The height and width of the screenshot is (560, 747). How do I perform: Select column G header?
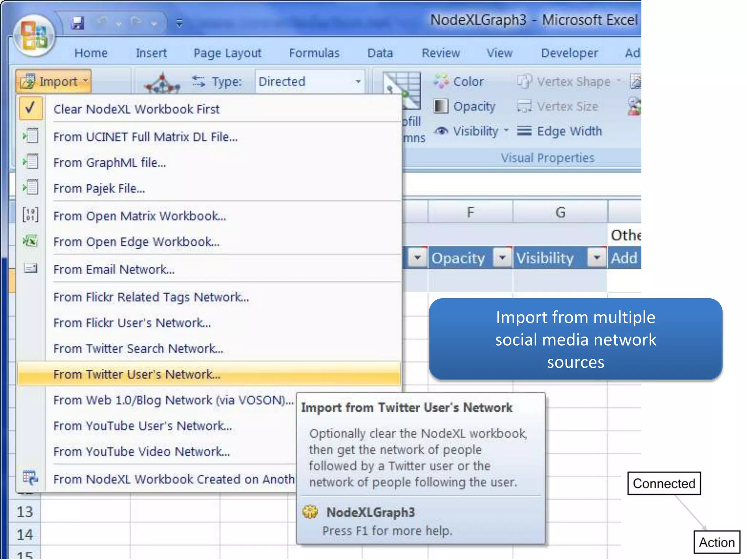pyautogui.click(x=560, y=212)
